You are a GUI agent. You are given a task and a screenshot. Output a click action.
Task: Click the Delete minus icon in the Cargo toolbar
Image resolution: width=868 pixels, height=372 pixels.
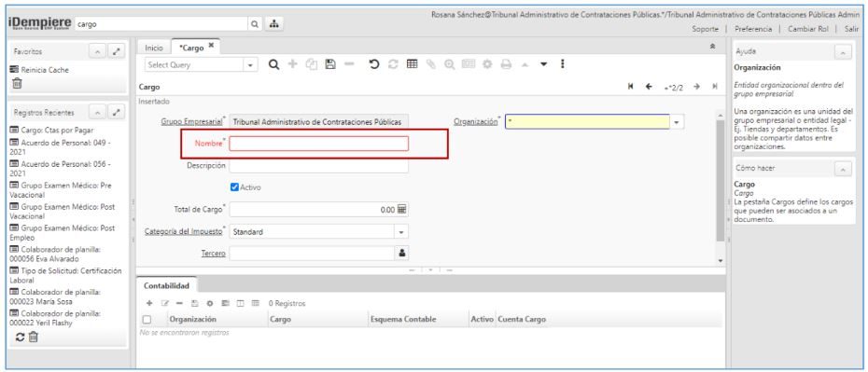coord(349,64)
